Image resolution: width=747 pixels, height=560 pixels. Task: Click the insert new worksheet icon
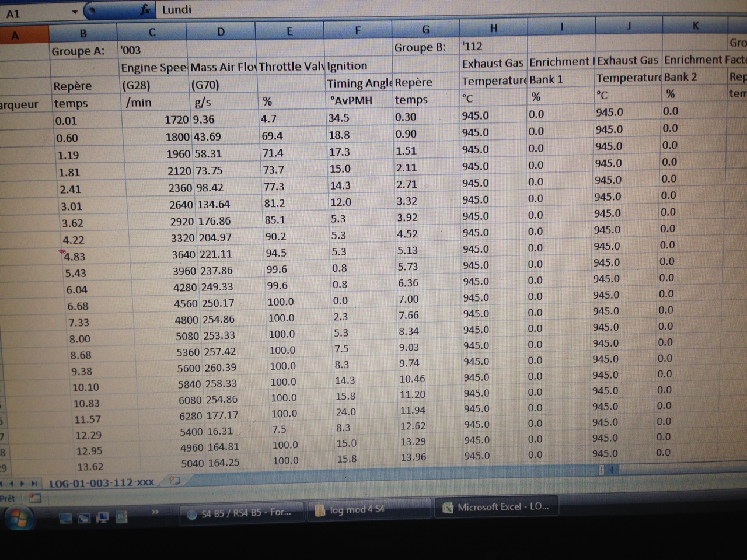coord(174,481)
